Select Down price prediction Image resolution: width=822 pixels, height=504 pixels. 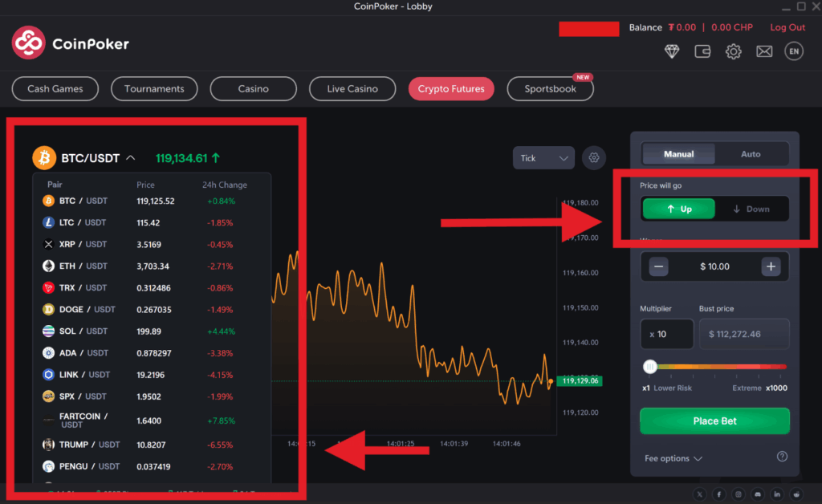pyautogui.click(x=752, y=208)
